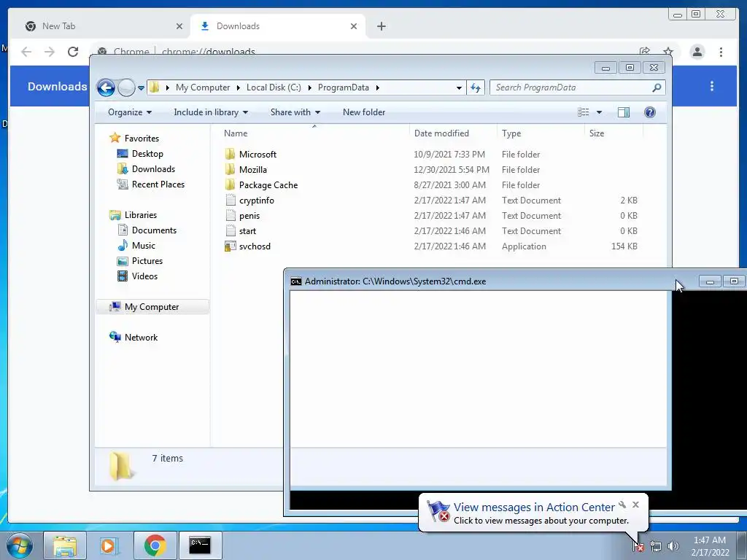Open clock showing 1:47 AM
Image resolution: width=747 pixels, height=560 pixels.
(x=710, y=546)
